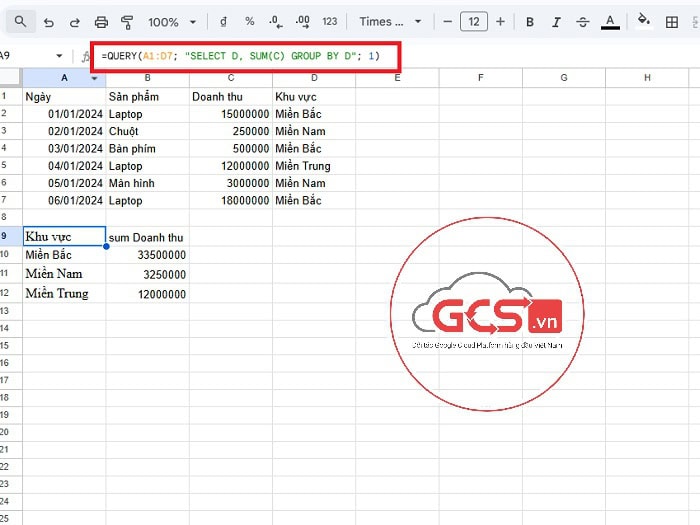Open the Times font family dropdown

[390, 22]
